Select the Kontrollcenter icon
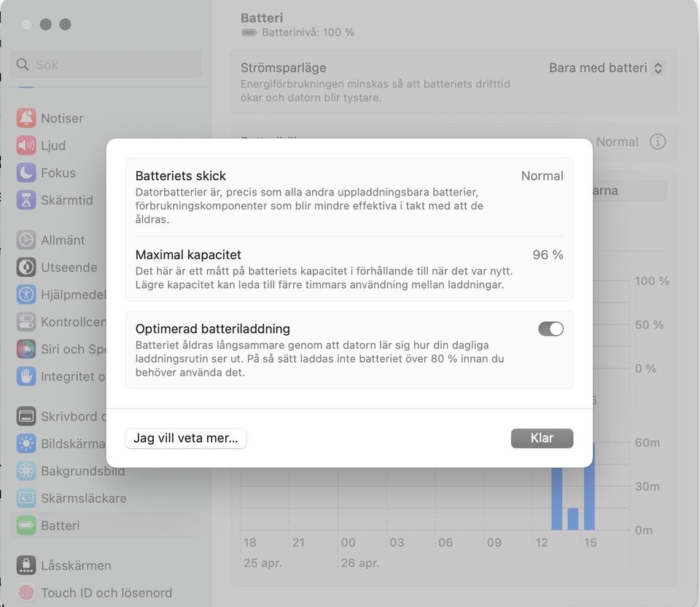The width and height of the screenshot is (700, 607). coord(26,322)
